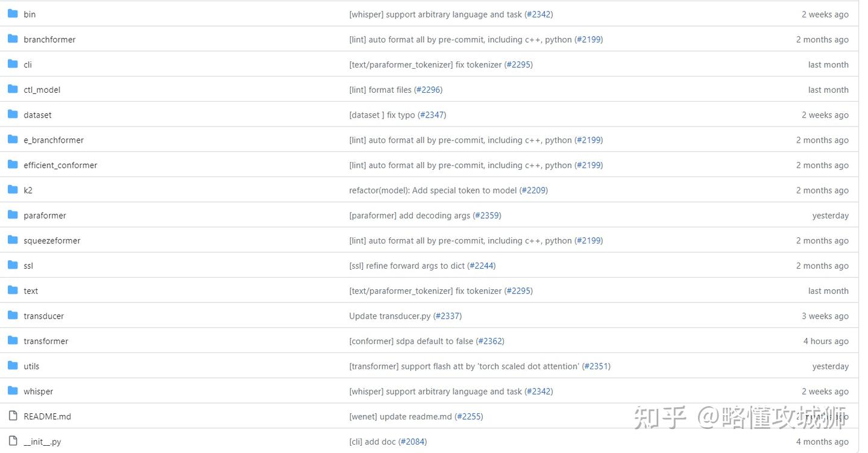Screen dimensions: 868x453
Task: Open the '[dataset ] fix typo' commit
Action: coord(382,115)
